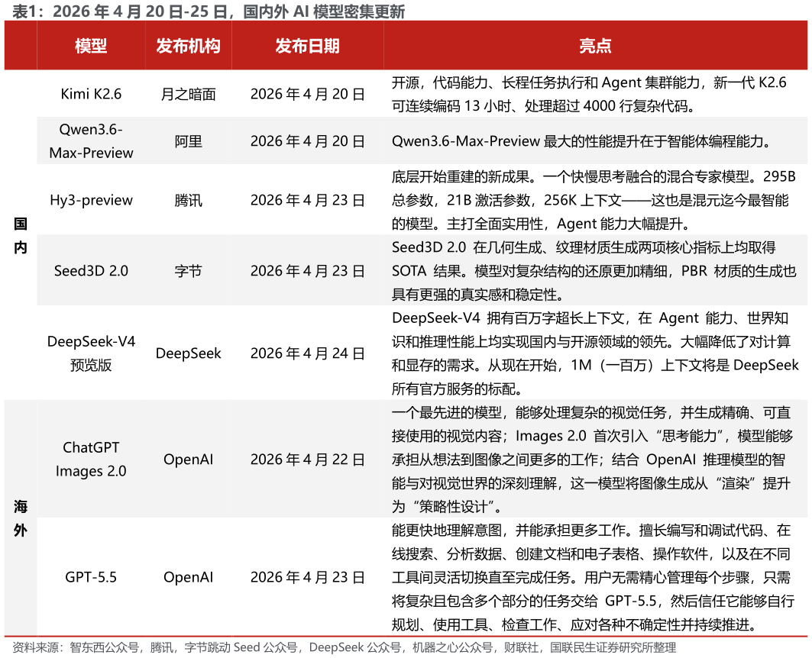Click the '发布日期' column header
Screen dimensions: 812x658
tap(307, 46)
